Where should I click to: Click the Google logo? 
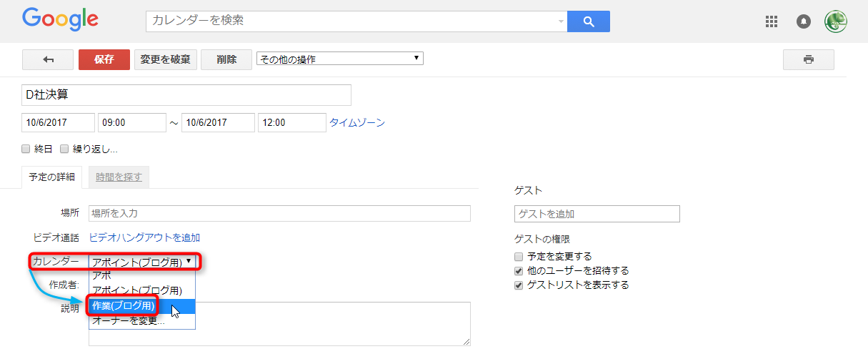click(60, 21)
